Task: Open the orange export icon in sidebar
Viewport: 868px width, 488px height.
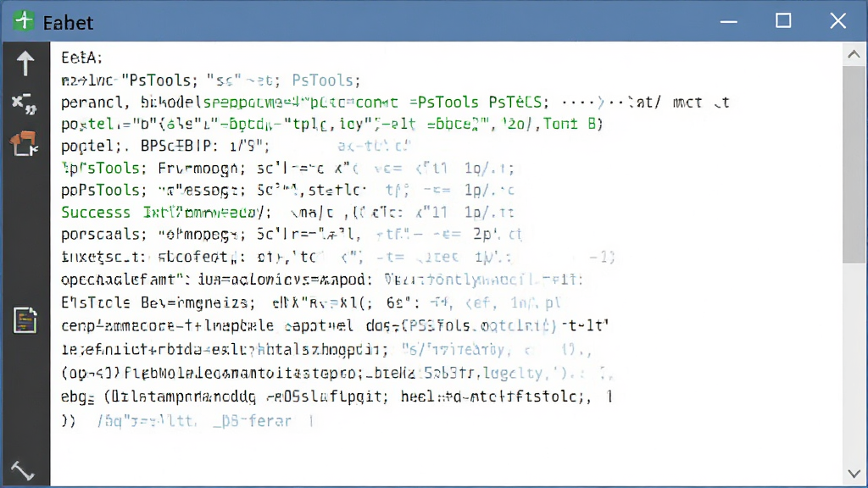Action: pos(24,144)
